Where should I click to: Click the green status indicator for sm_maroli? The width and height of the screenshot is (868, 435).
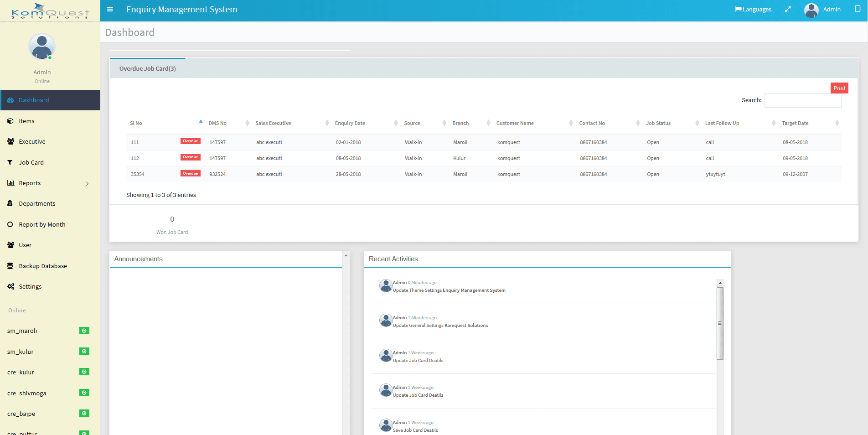pyautogui.click(x=84, y=331)
